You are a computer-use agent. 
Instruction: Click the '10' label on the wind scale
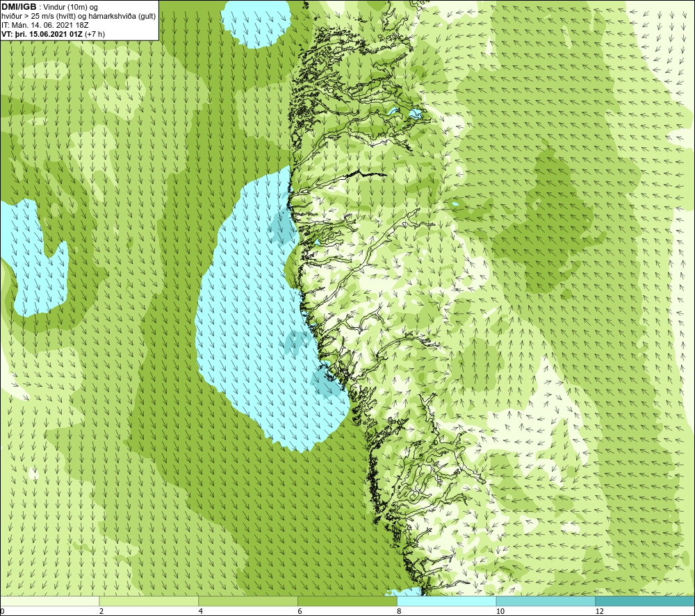pyautogui.click(x=500, y=612)
